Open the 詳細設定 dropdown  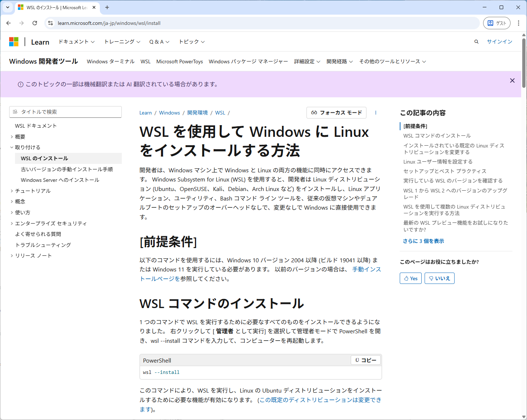[x=307, y=61]
